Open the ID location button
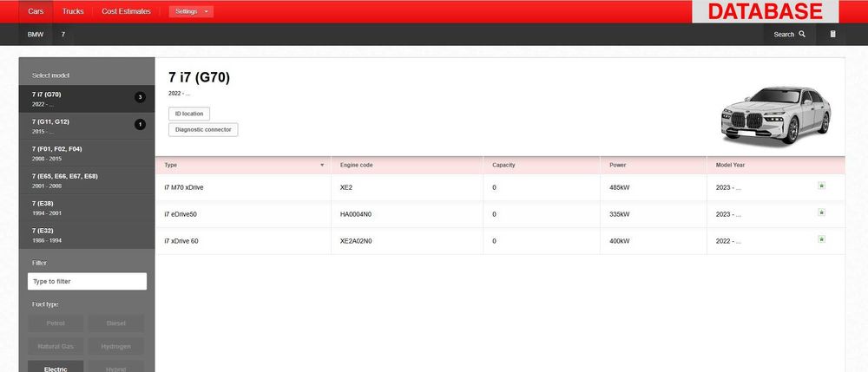 [189, 114]
